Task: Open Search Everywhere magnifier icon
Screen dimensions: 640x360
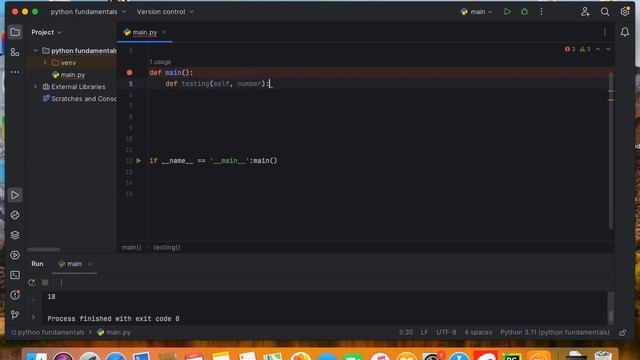Action: (605, 12)
